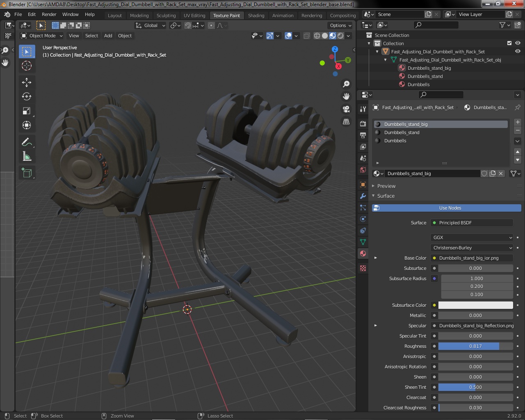The height and width of the screenshot is (420, 525).
Task: Unlink the Dumbbells_stand_big material
Action: click(501, 173)
